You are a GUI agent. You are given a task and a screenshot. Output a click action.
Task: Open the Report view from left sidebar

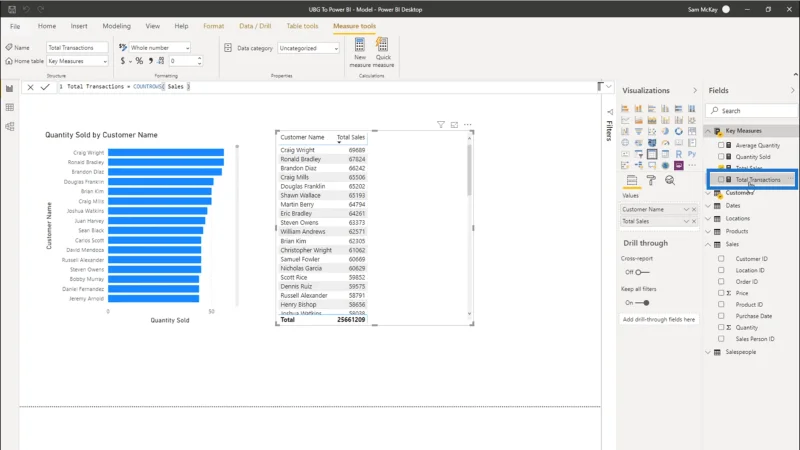click(x=10, y=88)
